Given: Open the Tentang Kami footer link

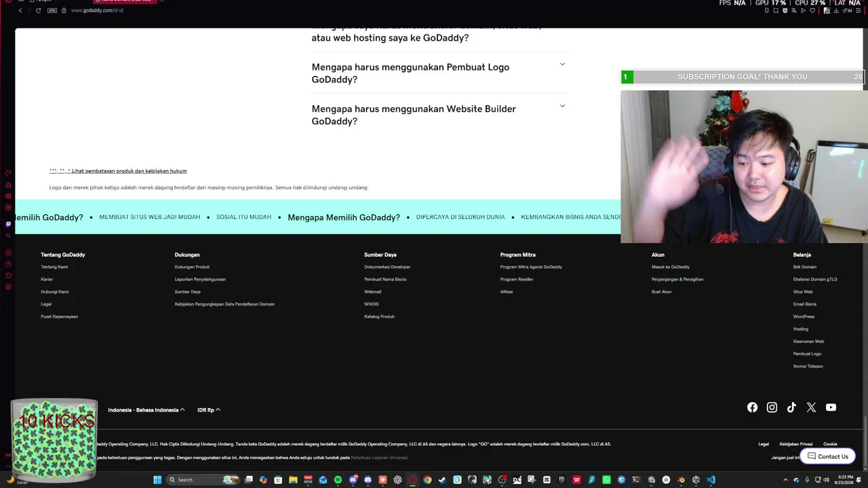Looking at the screenshot, I should click(54, 267).
